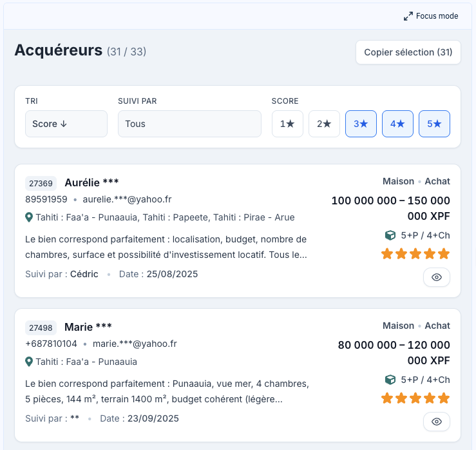Screen dimensions: 476x450
Task: Click the Focus mode label
Action: pos(437,16)
